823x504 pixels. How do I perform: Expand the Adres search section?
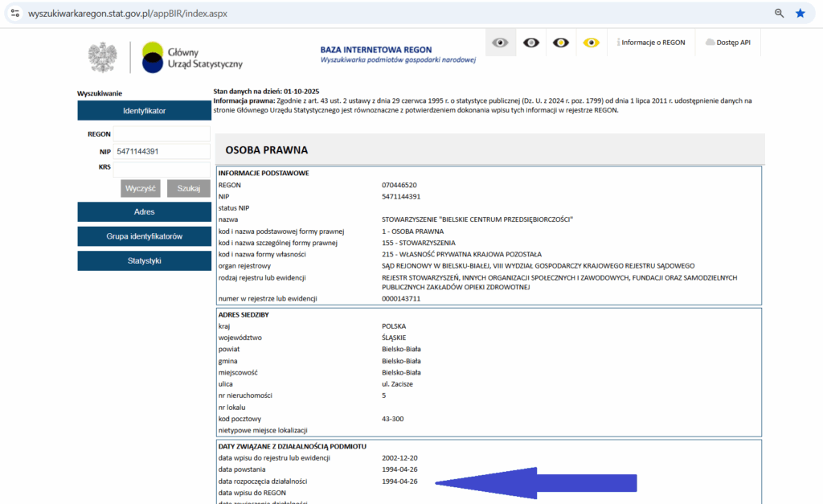[x=144, y=211]
